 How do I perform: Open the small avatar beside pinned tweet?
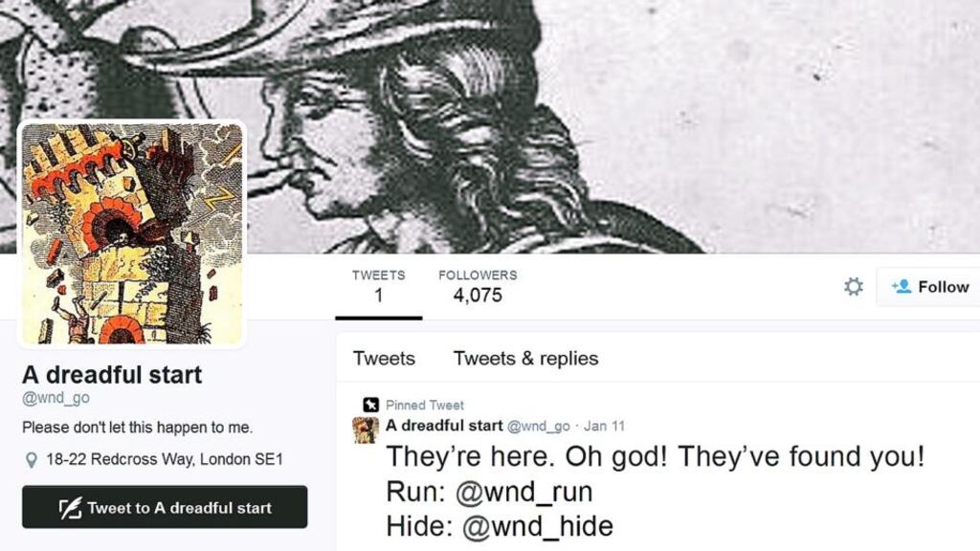[366, 430]
